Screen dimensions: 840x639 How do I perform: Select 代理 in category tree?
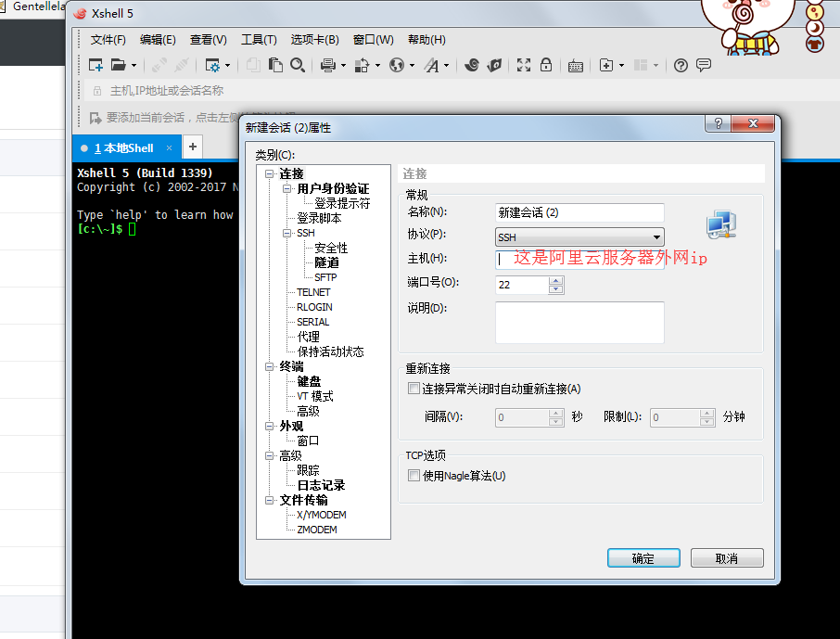point(308,337)
